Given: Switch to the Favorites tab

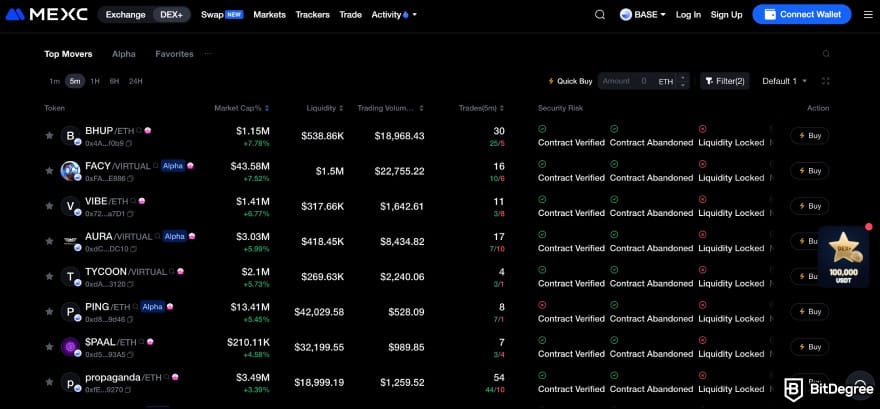Looking at the screenshot, I should 175,54.
